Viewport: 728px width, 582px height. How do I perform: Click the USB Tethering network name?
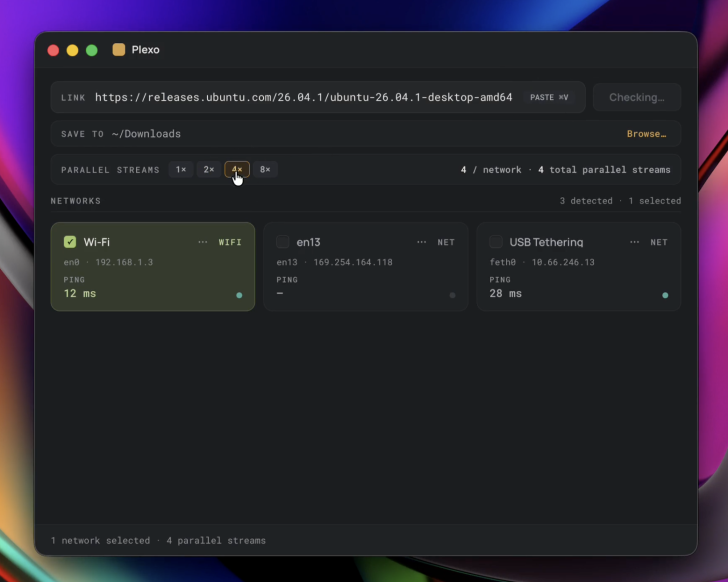(x=546, y=242)
